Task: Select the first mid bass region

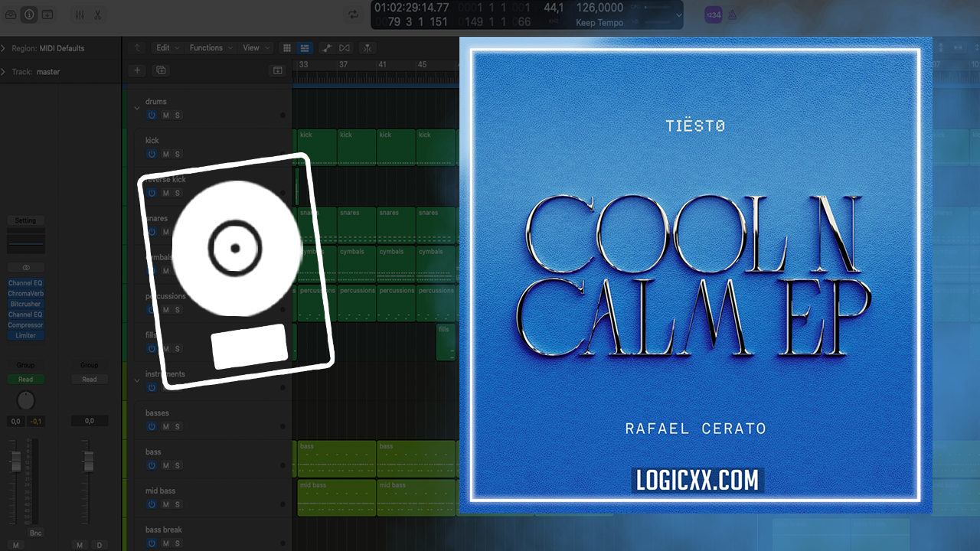Action: point(337,497)
